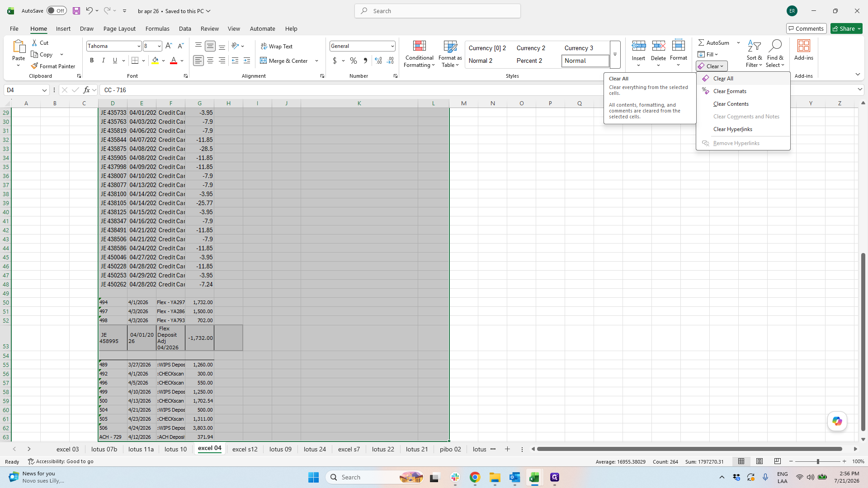Switch to Page Layout view
Screen dimensions: 868x488
coord(759,461)
